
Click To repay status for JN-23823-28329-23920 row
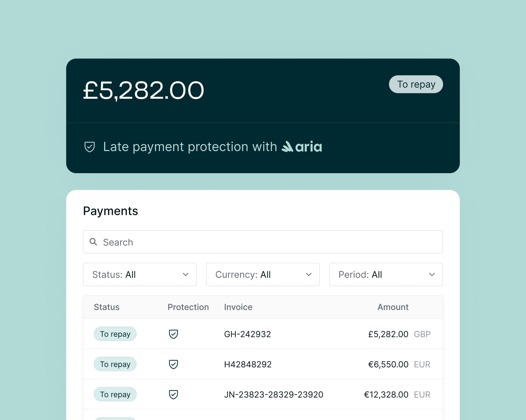point(115,394)
